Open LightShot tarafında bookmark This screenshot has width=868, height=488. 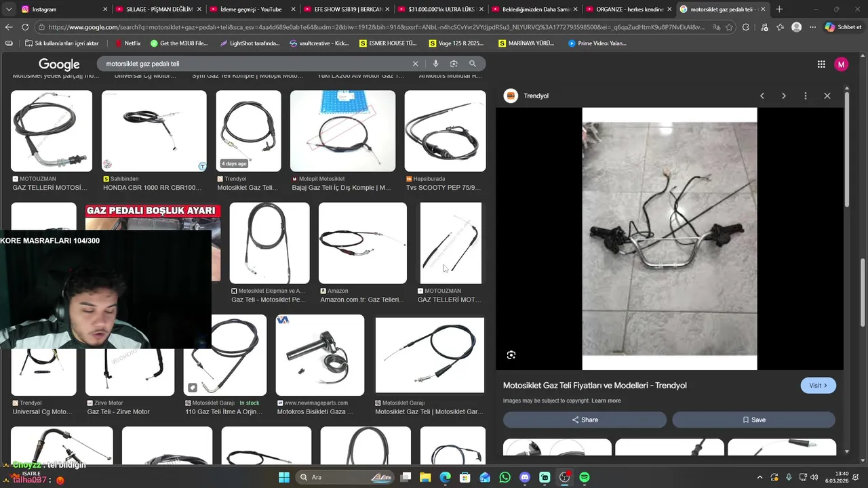pos(250,43)
